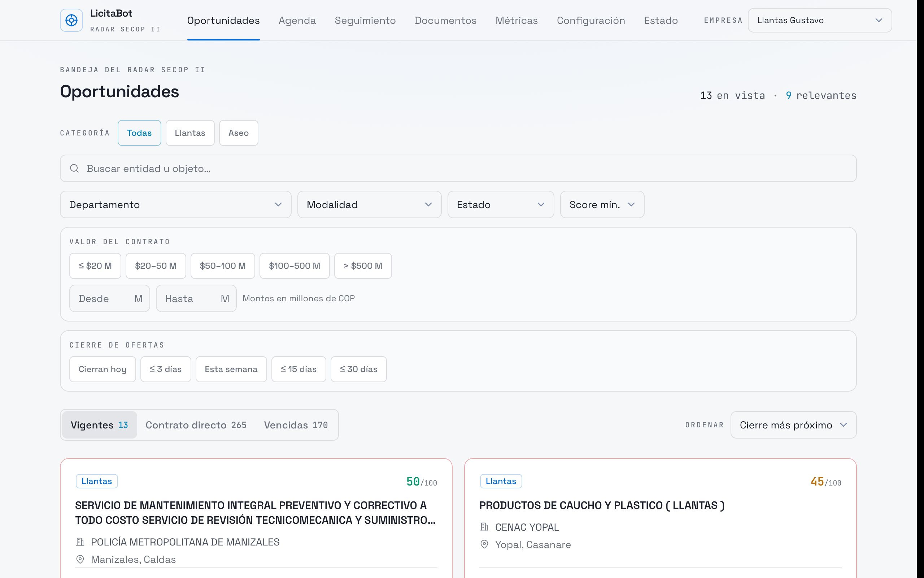This screenshot has height=578, width=924.
Task: Open the Estado filter dropdown
Action: [x=501, y=204]
